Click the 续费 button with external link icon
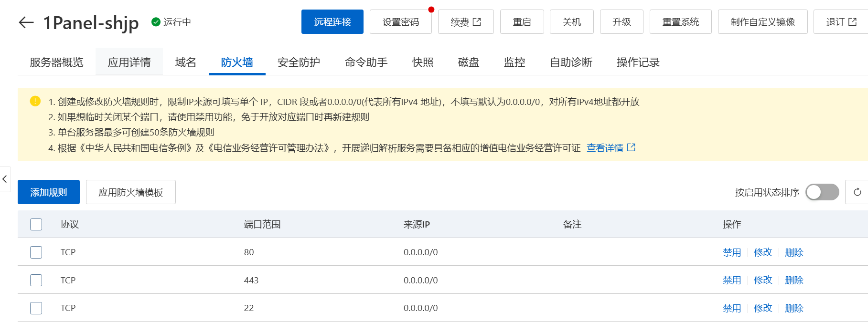This screenshot has width=868, height=322. tap(465, 22)
